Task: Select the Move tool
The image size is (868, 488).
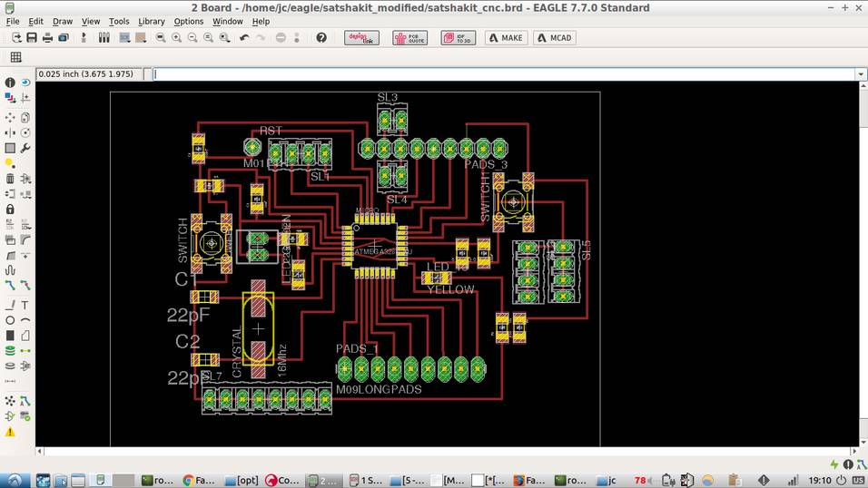Action: [10, 117]
